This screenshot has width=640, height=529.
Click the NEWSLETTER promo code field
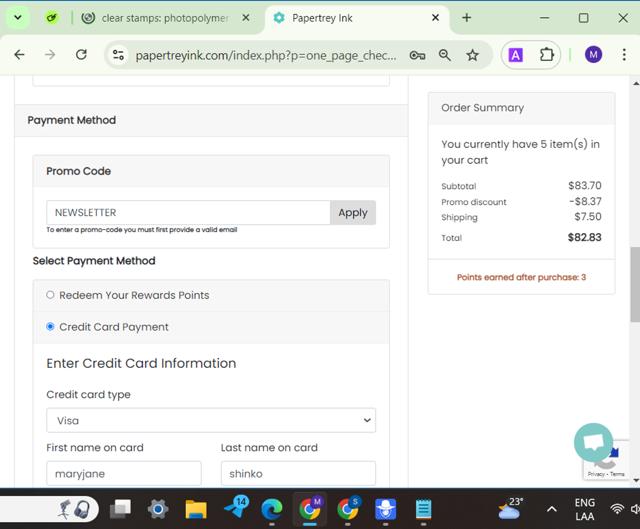coord(188,213)
